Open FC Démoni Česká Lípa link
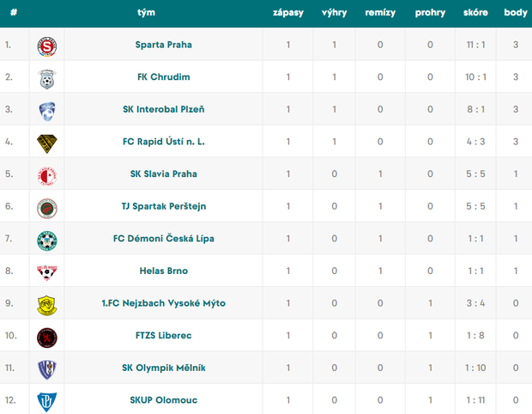The width and height of the screenshot is (532, 414). [164, 239]
